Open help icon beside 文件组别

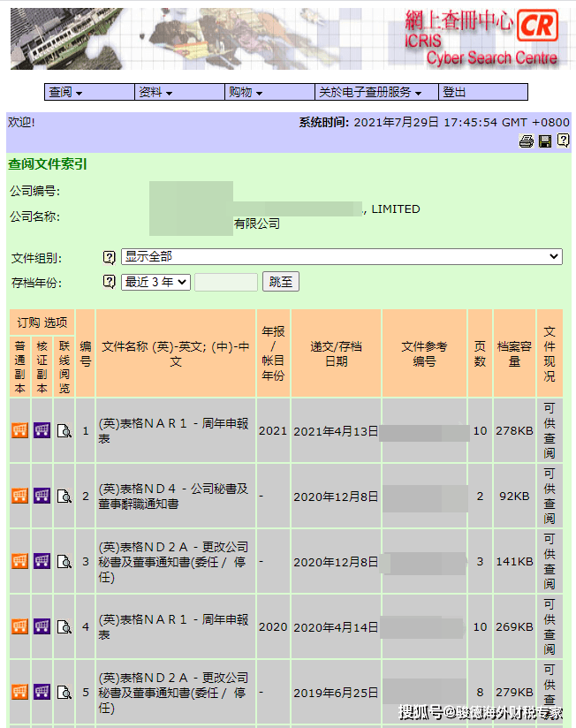(110, 257)
